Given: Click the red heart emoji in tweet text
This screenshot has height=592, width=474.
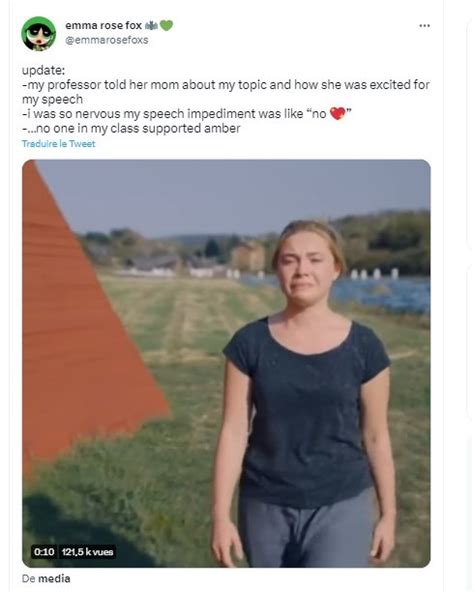Looking at the screenshot, I should 338,113.
